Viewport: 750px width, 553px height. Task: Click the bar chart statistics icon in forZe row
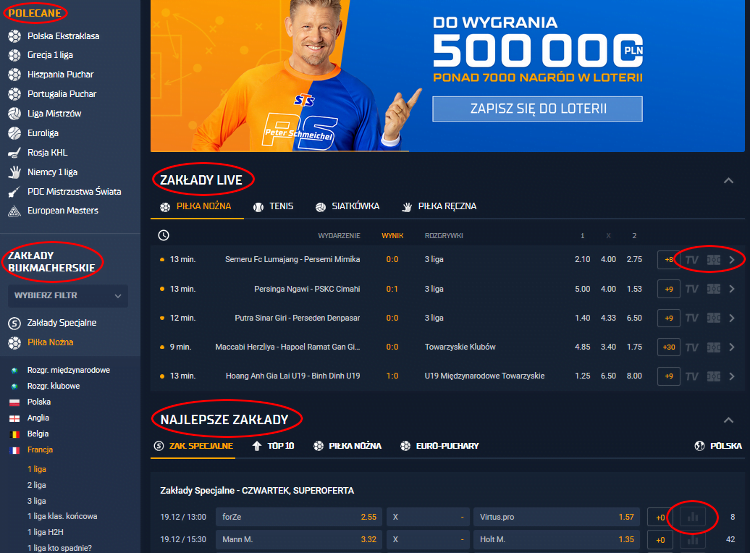click(x=692, y=517)
